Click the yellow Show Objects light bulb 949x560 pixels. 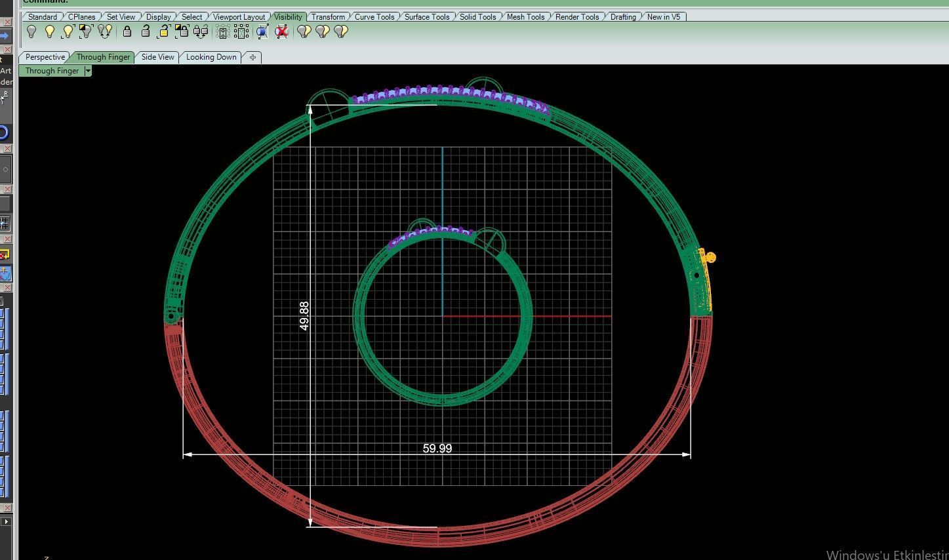pos(50,31)
